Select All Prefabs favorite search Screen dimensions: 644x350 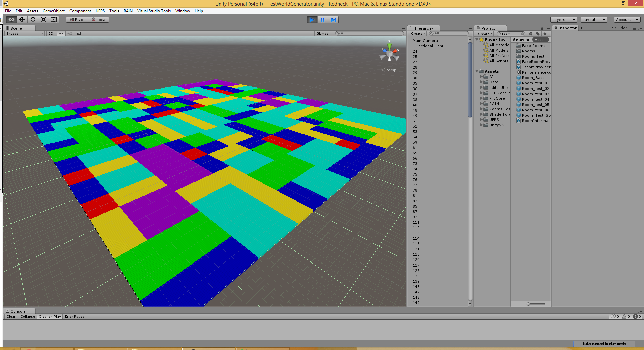[497, 56]
